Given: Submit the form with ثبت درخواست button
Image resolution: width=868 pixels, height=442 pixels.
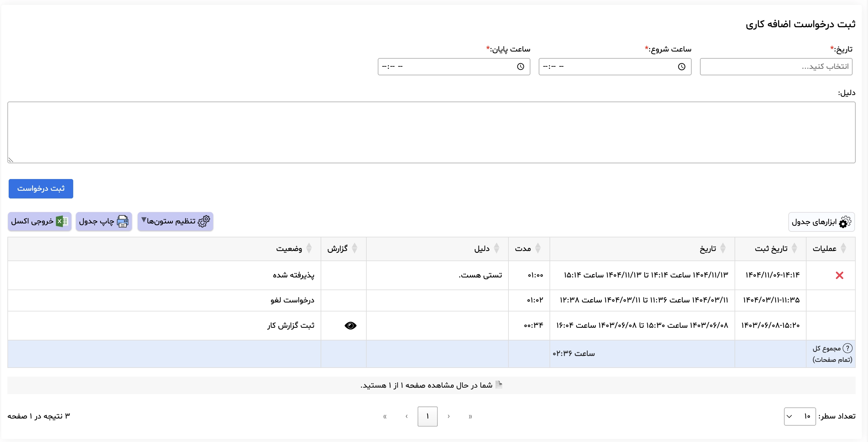Looking at the screenshot, I should pyautogui.click(x=40, y=189).
